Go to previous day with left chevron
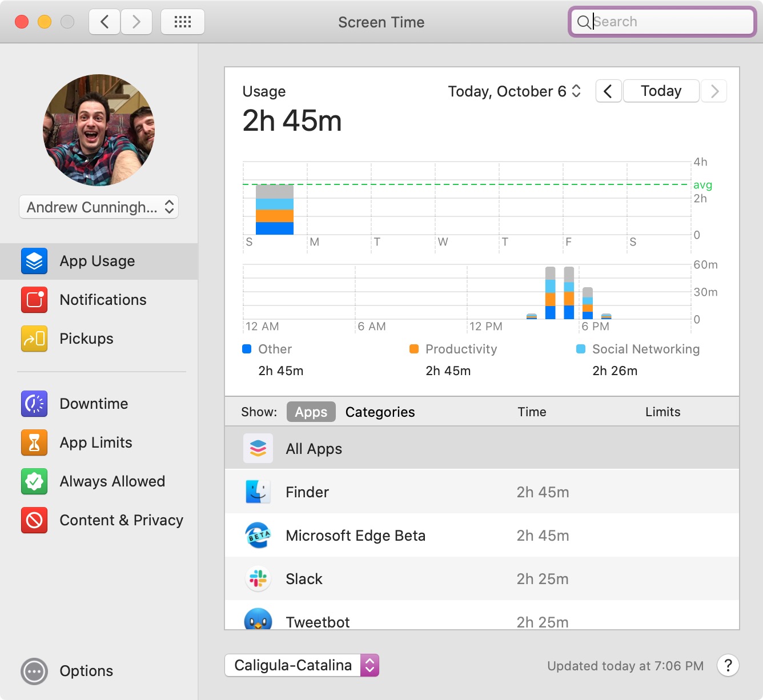 pyautogui.click(x=608, y=91)
